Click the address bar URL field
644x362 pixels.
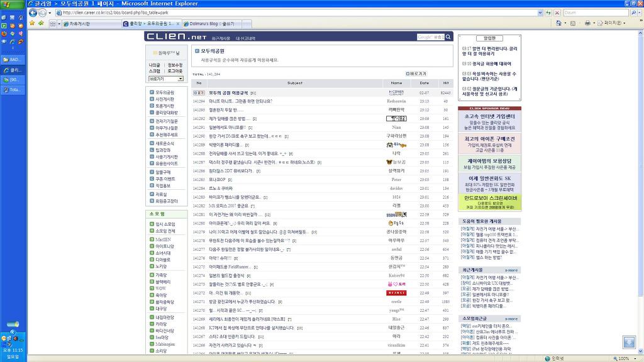click(x=299, y=13)
